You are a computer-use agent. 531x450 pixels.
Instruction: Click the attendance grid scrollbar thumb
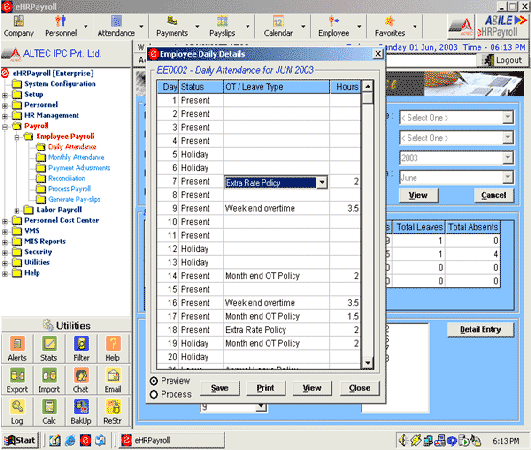[x=367, y=98]
